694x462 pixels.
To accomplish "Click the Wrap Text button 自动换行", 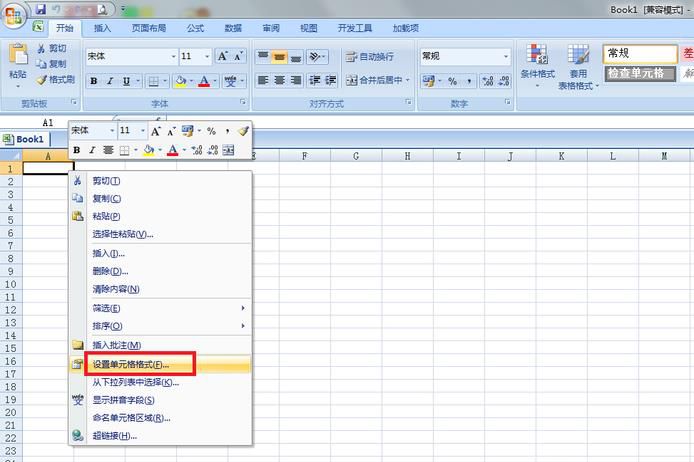I will tap(370, 57).
